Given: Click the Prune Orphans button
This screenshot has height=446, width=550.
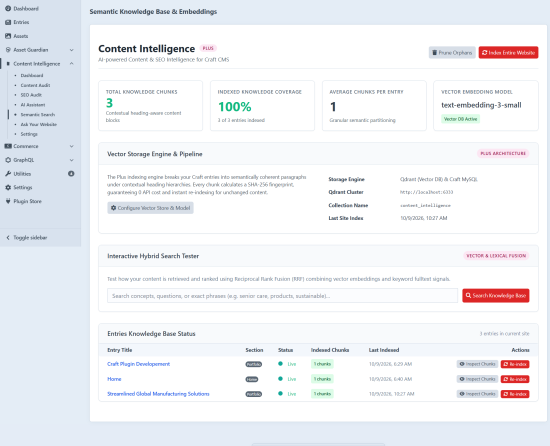Looking at the screenshot, I should (x=452, y=53).
